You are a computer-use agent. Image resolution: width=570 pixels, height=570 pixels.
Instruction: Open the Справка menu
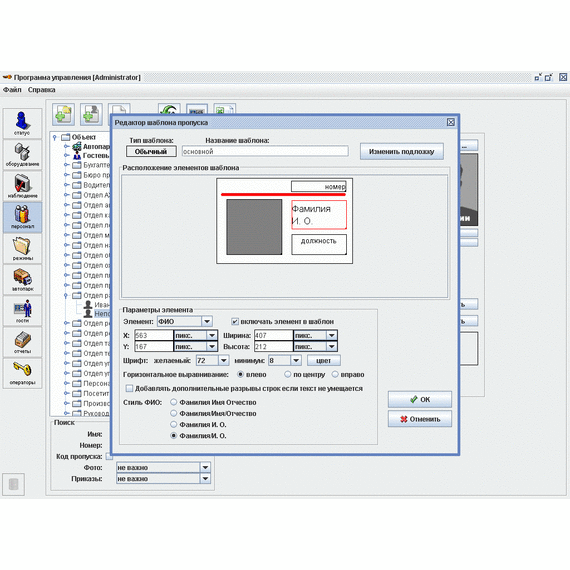pyautogui.click(x=41, y=90)
